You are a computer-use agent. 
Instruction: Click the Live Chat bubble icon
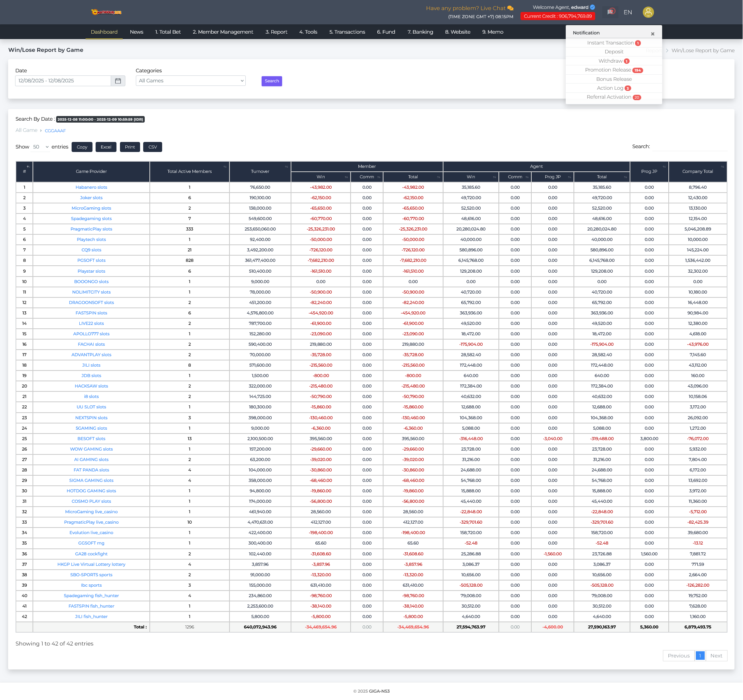click(510, 8)
